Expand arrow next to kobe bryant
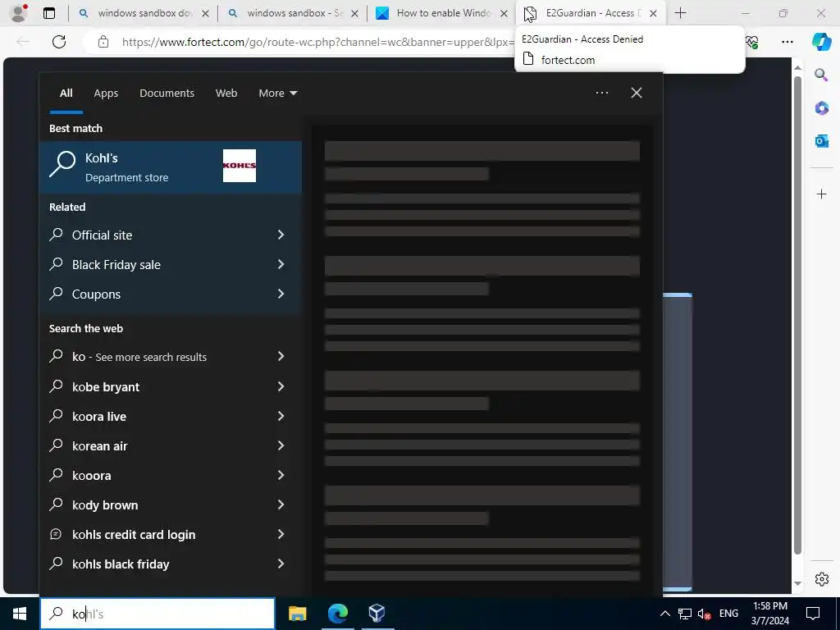The height and width of the screenshot is (630, 840). pos(281,386)
